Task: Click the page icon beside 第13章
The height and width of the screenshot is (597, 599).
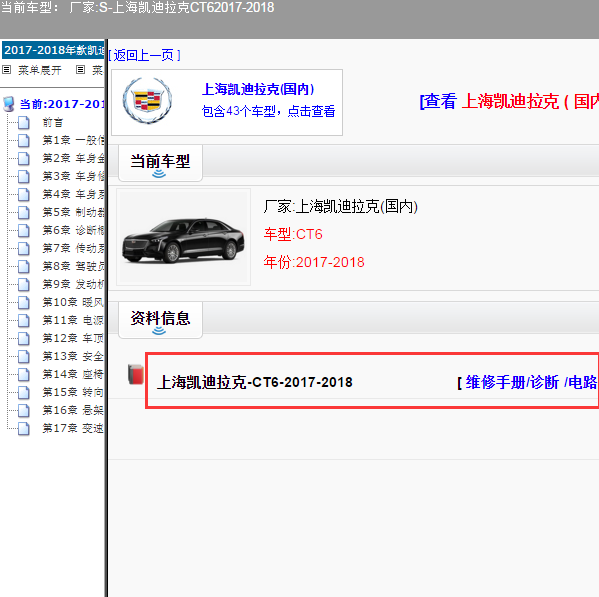Action: (24, 356)
